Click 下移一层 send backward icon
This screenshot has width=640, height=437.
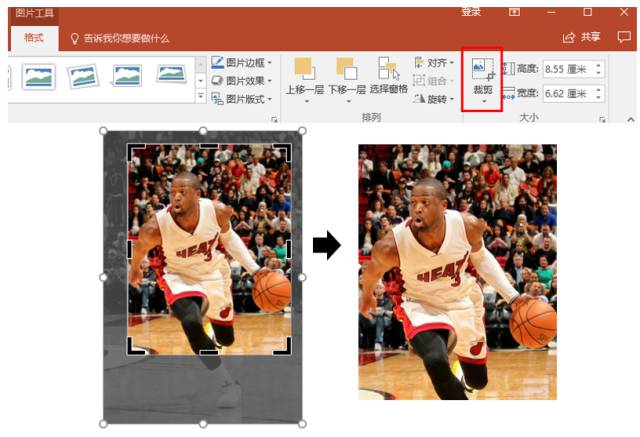click(347, 68)
